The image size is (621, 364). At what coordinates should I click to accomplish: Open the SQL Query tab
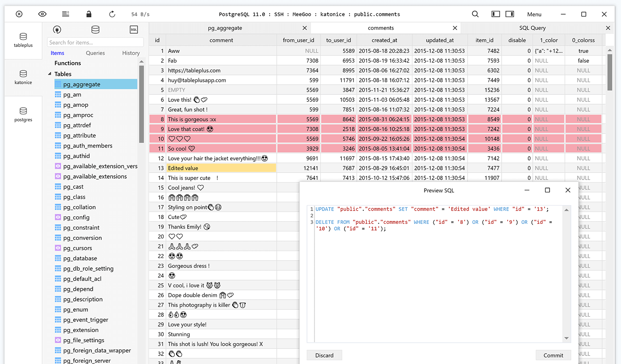[x=532, y=28]
